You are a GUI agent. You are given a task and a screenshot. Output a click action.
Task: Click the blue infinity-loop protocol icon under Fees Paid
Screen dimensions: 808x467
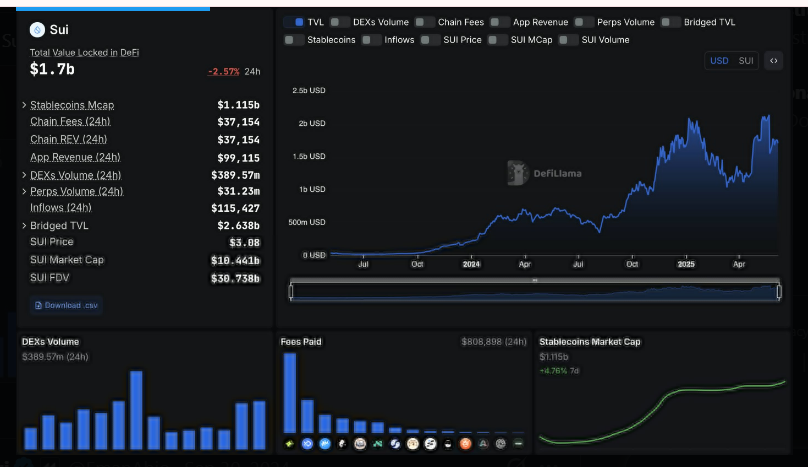307,443
